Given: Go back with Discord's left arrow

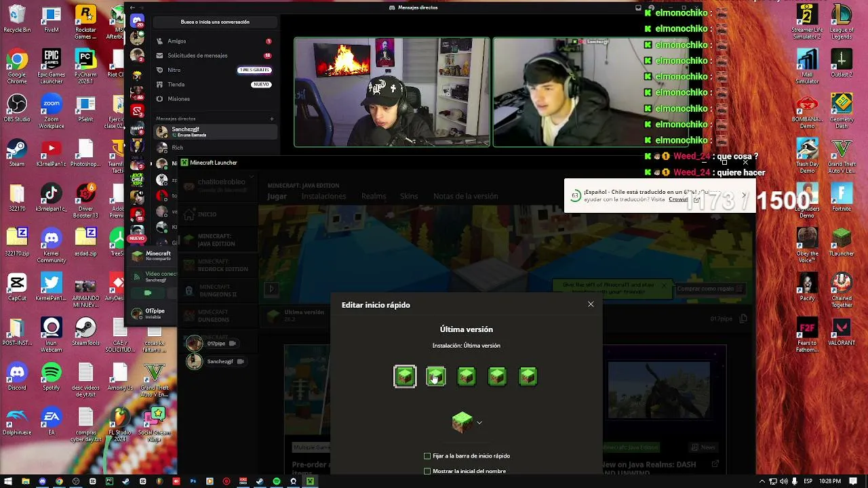Looking at the screenshot, I should (x=132, y=7).
